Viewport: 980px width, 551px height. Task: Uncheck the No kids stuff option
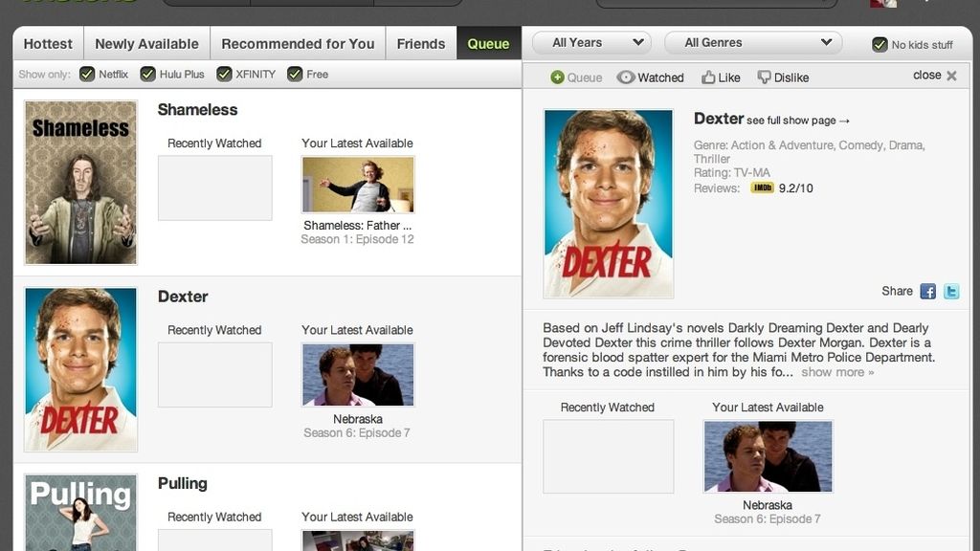pyautogui.click(x=880, y=45)
